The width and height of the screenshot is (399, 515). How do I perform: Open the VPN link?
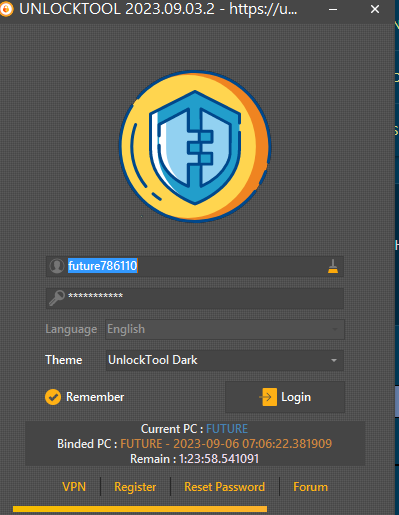(x=74, y=487)
